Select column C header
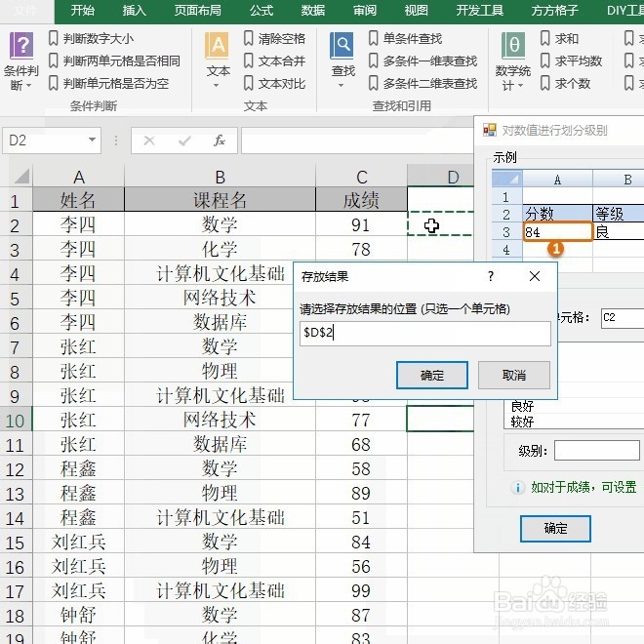The image size is (644, 644). 361,177
